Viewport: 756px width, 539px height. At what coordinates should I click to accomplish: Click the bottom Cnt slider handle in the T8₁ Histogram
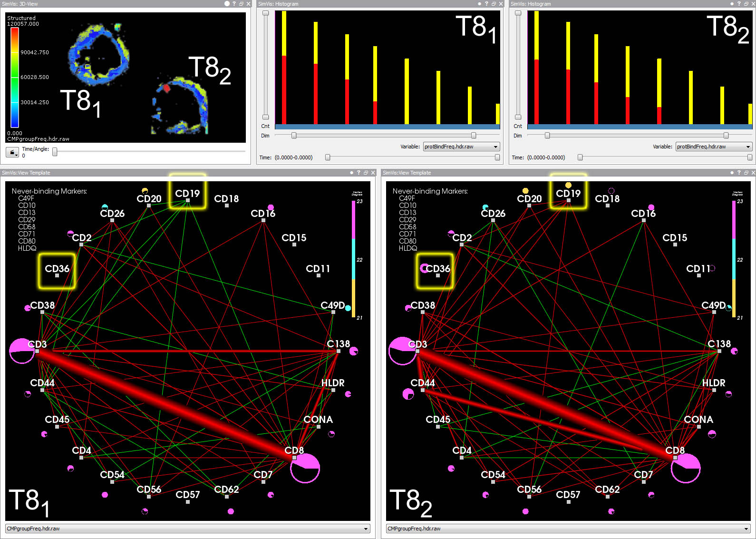click(266, 117)
